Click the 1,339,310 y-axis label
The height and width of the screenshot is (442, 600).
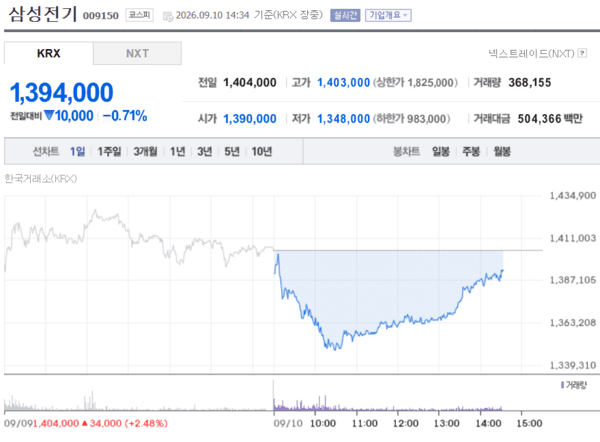[x=572, y=365]
